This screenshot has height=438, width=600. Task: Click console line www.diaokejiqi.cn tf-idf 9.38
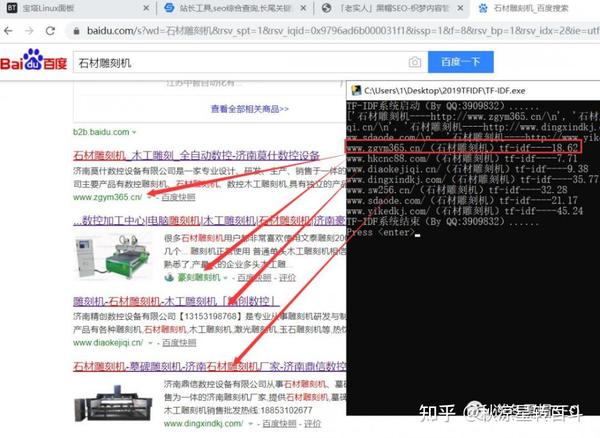coord(467,169)
